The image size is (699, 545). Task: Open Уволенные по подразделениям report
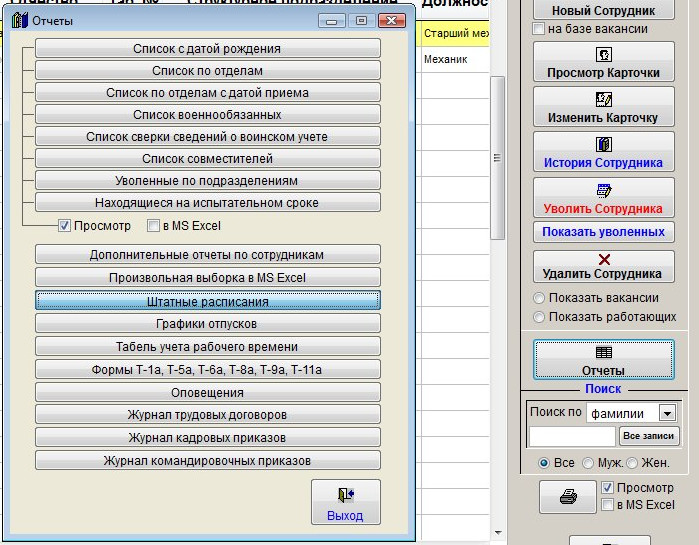click(208, 180)
